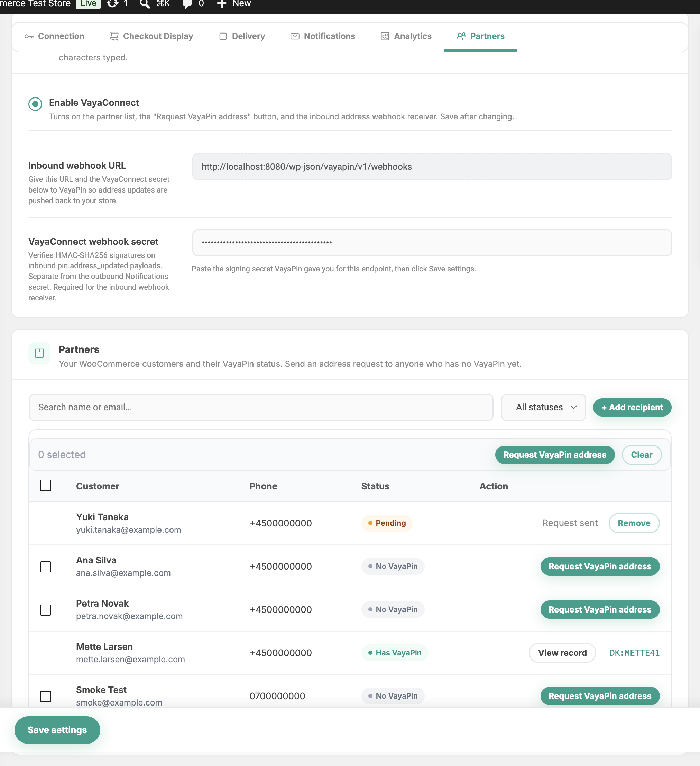View record for Mette Larsen
The image size is (700, 766).
pyautogui.click(x=562, y=653)
